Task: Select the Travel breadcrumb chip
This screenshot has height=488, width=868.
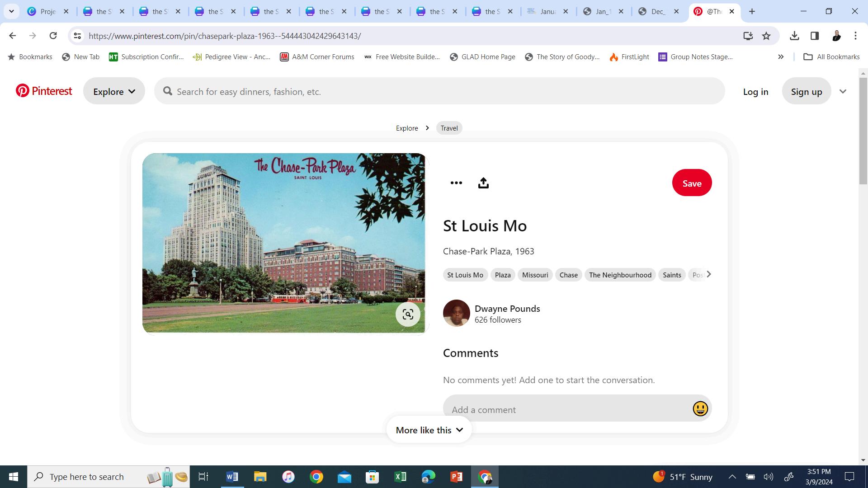Action: [x=449, y=128]
